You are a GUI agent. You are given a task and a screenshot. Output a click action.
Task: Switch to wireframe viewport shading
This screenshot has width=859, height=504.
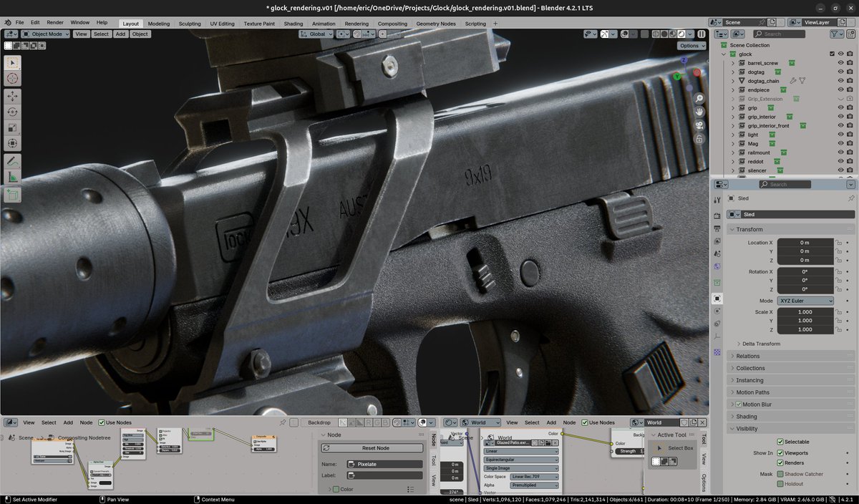click(655, 34)
